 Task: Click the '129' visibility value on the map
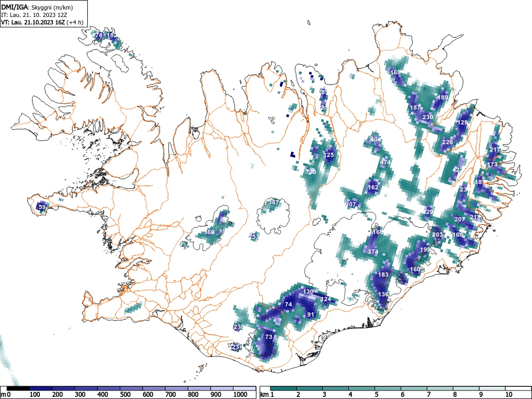tap(462, 123)
